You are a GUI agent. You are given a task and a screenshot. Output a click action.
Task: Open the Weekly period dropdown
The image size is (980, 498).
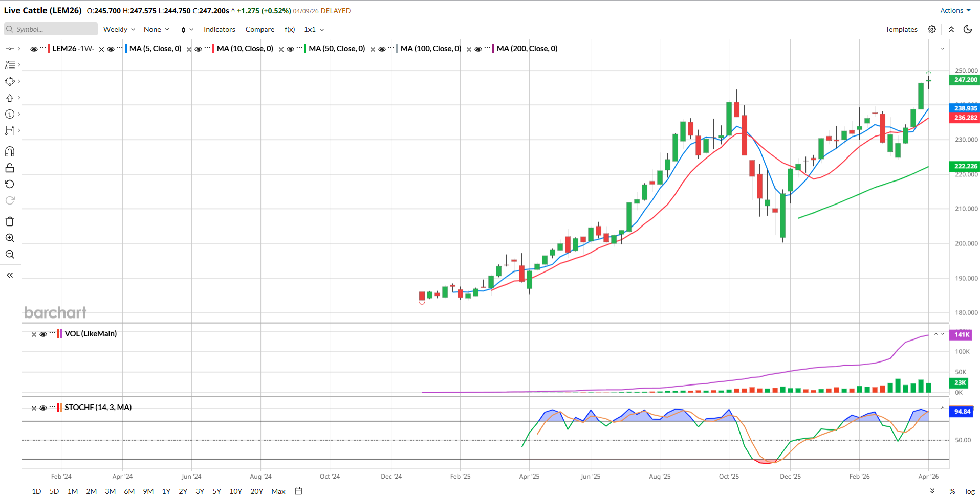pos(119,29)
